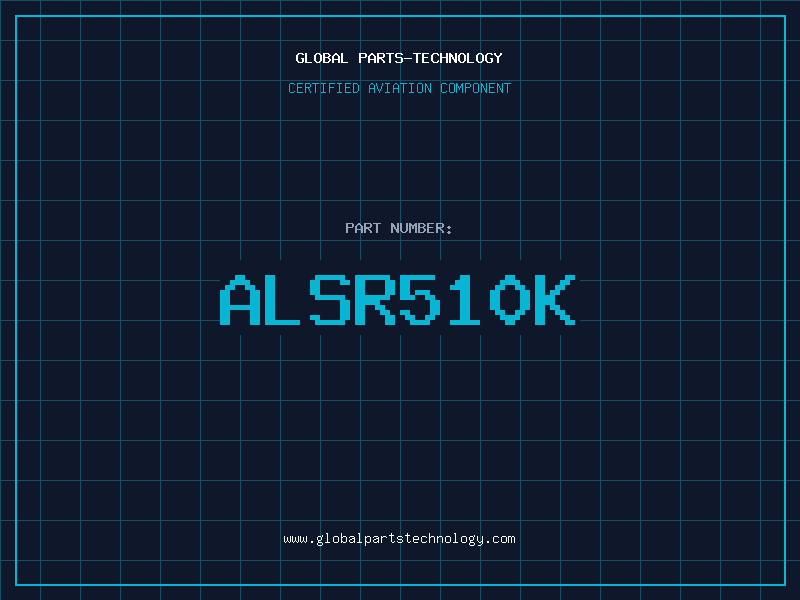Click the PART NUMBER: label
Screen dimensions: 800x600
tap(398, 228)
